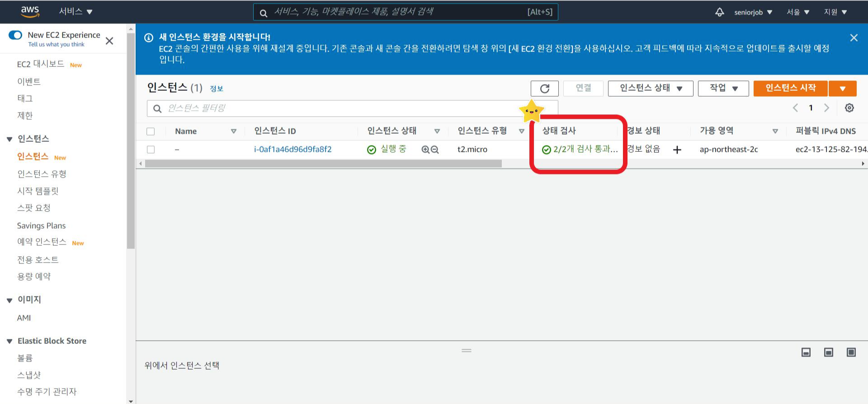Click the zoom-out magnifier next to 실행 중
This screenshot has width=868, height=404.
pos(435,150)
